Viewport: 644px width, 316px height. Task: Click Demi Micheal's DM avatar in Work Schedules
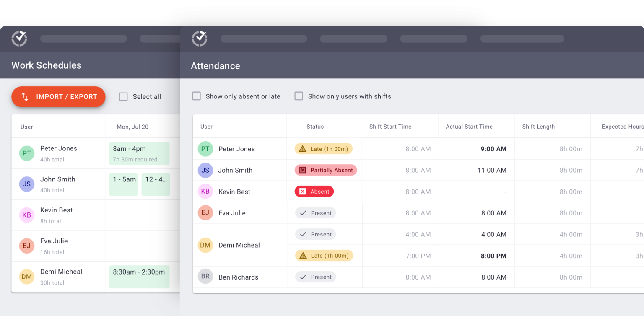tap(26, 277)
